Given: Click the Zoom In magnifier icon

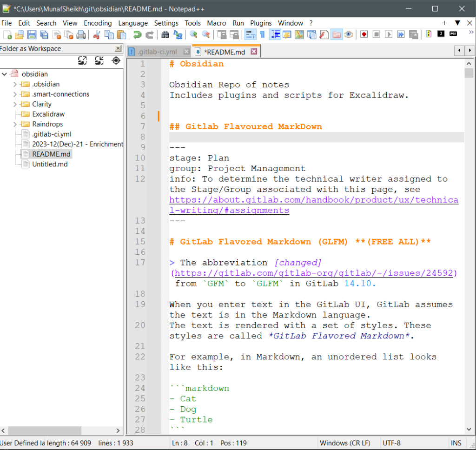Looking at the screenshot, I should tap(193, 35).
